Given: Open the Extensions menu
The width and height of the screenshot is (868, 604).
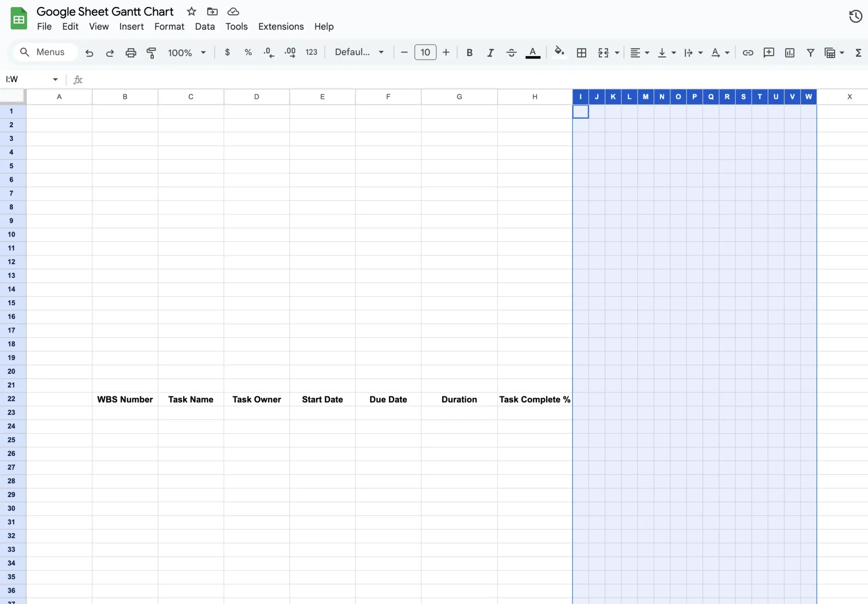Looking at the screenshot, I should [281, 26].
